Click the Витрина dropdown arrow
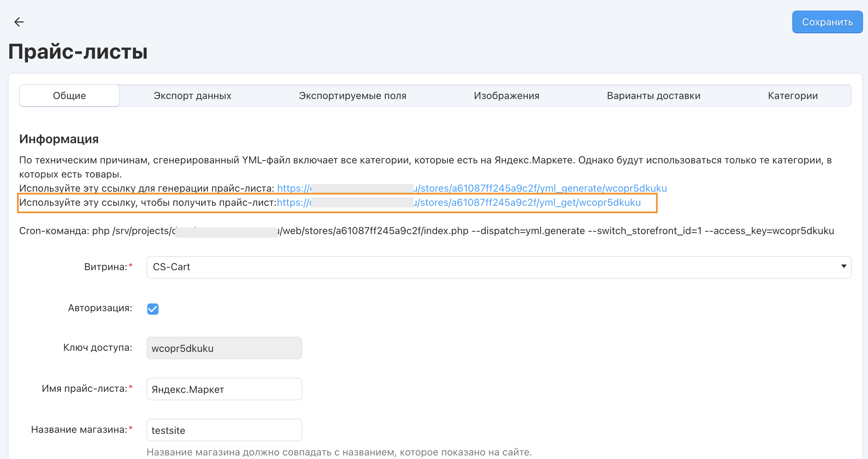Image resolution: width=868 pixels, height=459 pixels. pyautogui.click(x=844, y=266)
